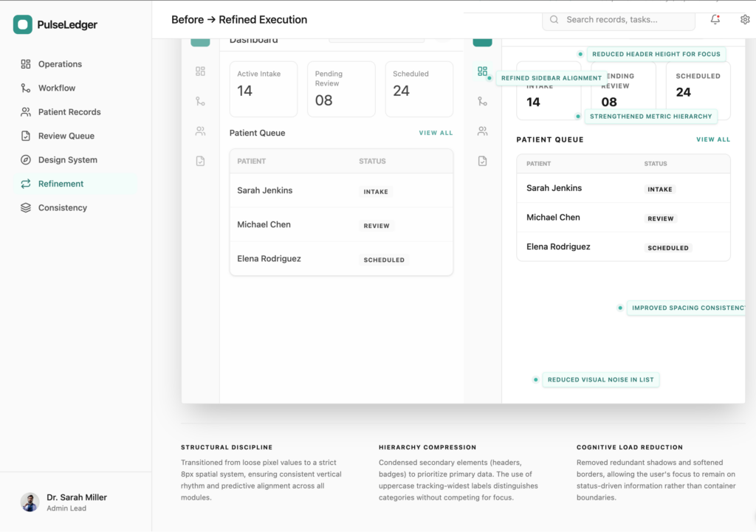
Task: Click VIEW ALL in Refined PATIENT QUEUE
Action: point(713,139)
